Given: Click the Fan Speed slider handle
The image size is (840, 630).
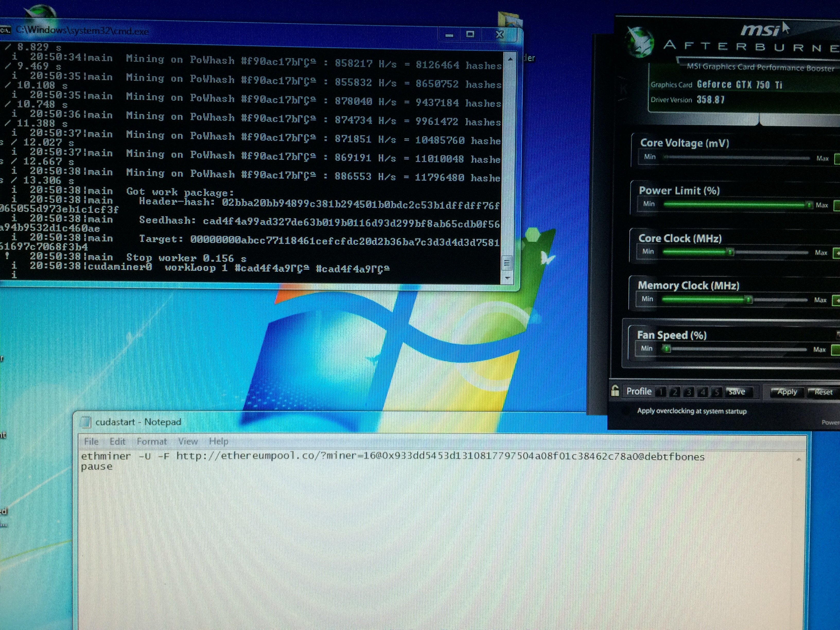Looking at the screenshot, I should 667,349.
